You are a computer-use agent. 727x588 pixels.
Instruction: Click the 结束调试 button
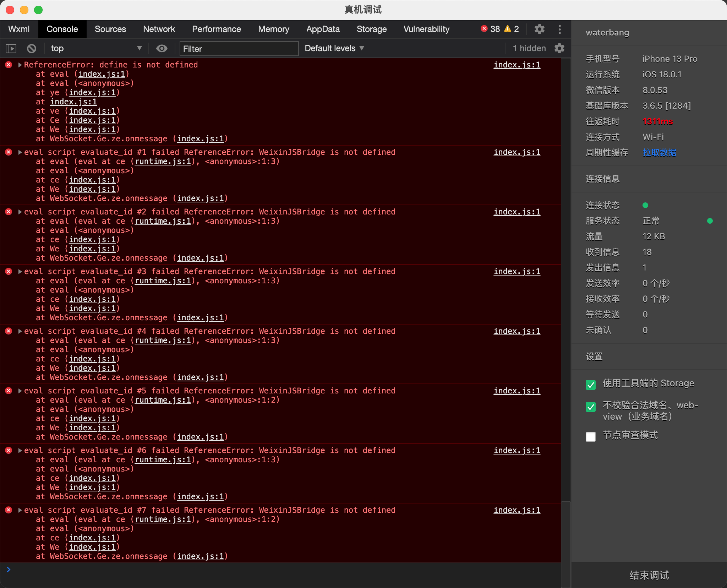(x=649, y=575)
